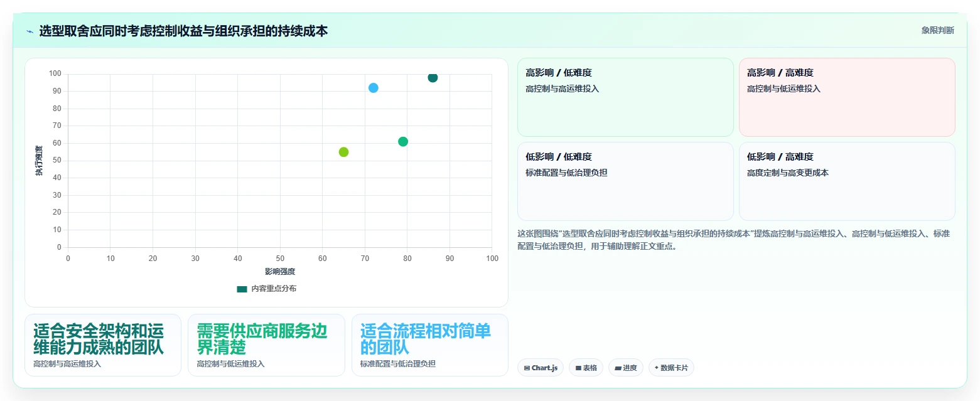Select the 适合流程相对简单的团队 card
The image size is (980, 401).
pos(430,345)
